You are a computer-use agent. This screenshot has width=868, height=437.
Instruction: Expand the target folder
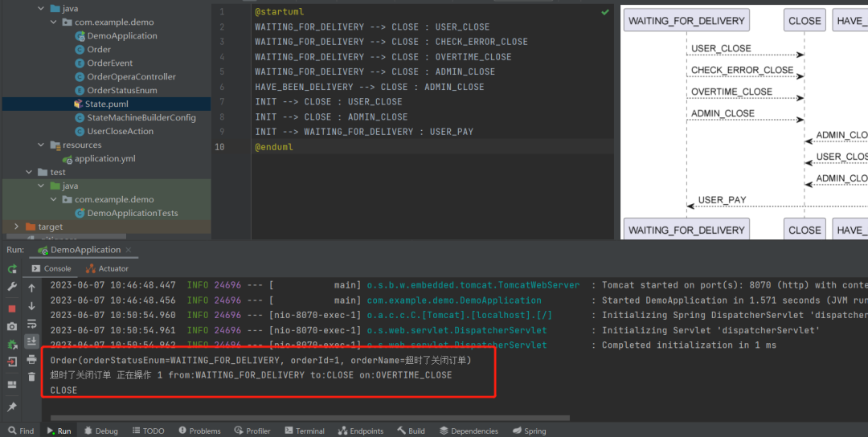[17, 227]
